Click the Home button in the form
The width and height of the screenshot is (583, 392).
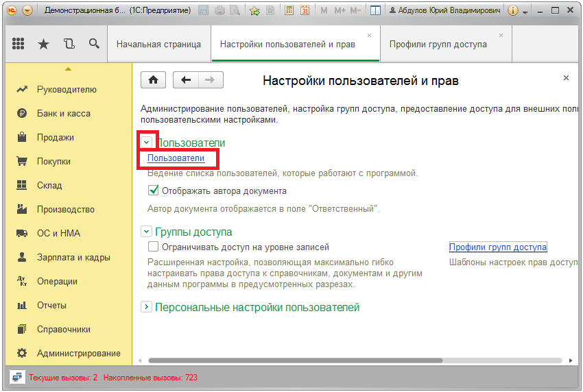[153, 79]
